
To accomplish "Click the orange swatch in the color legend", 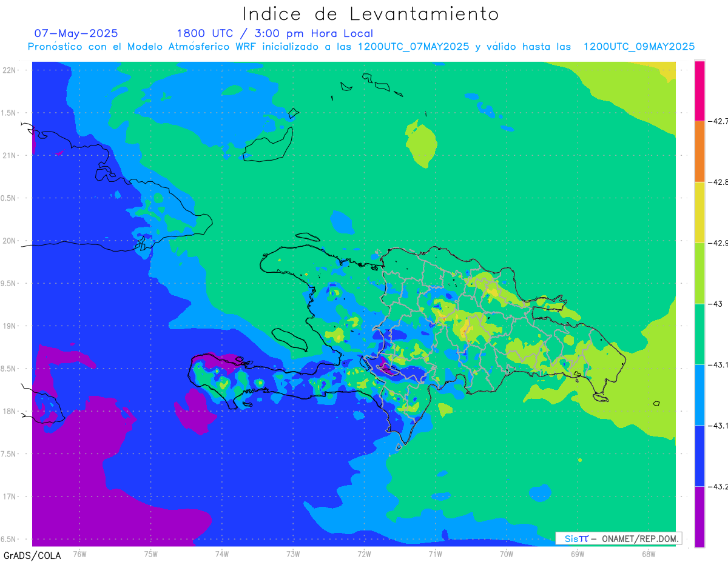I will click(x=699, y=151).
